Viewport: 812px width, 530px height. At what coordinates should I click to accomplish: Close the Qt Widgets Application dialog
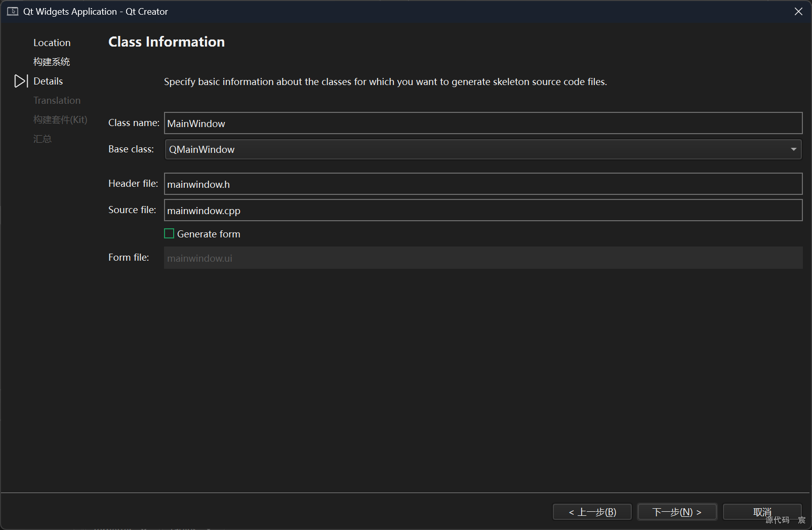pos(798,11)
